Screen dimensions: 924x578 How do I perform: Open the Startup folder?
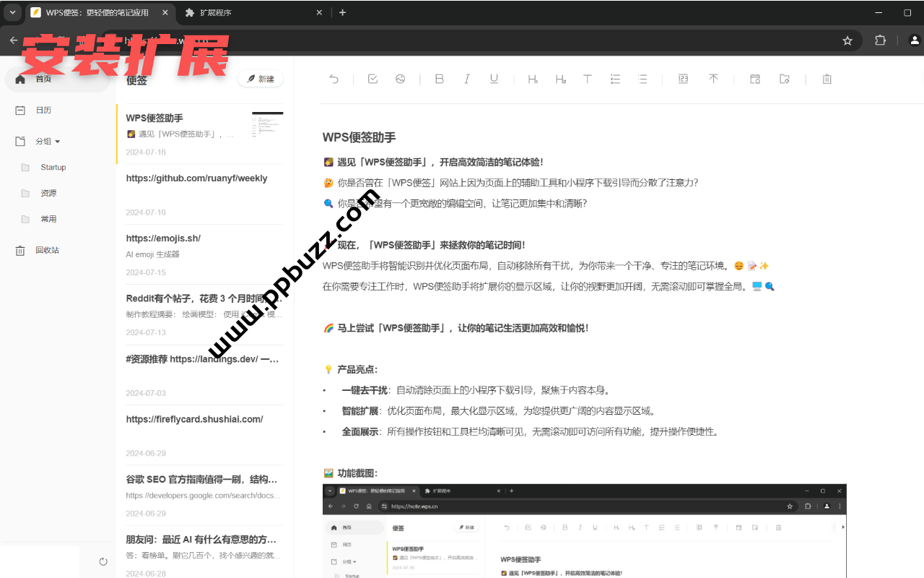point(53,168)
